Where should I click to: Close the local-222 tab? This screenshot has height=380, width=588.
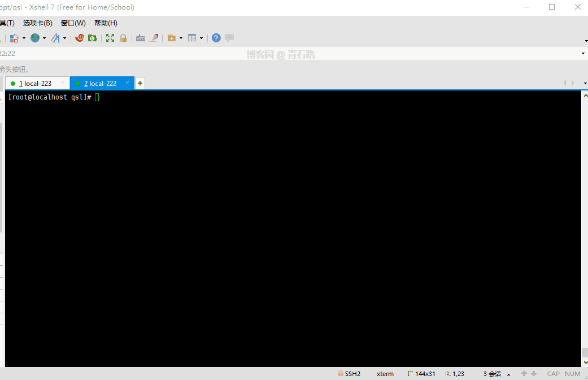(127, 83)
